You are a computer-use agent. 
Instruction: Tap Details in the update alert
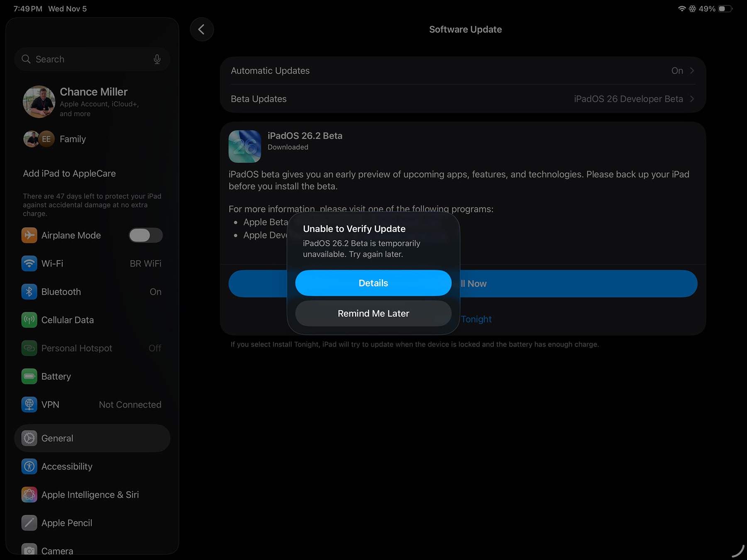[373, 283]
